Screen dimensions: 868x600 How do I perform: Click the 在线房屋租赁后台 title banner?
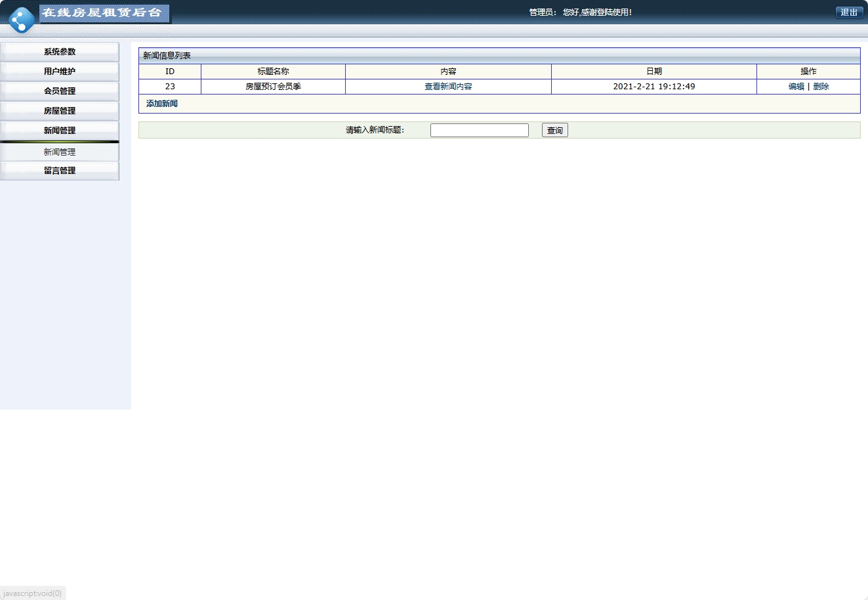pos(104,14)
